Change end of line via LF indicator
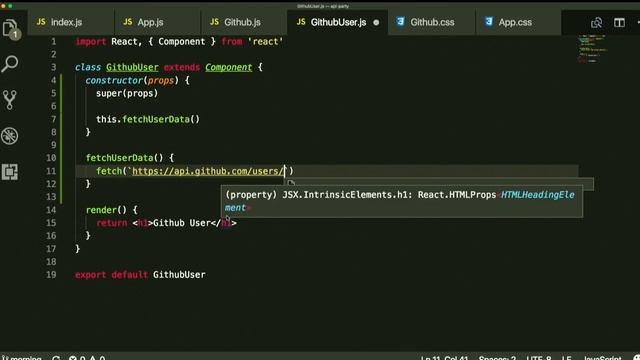 coord(566,358)
